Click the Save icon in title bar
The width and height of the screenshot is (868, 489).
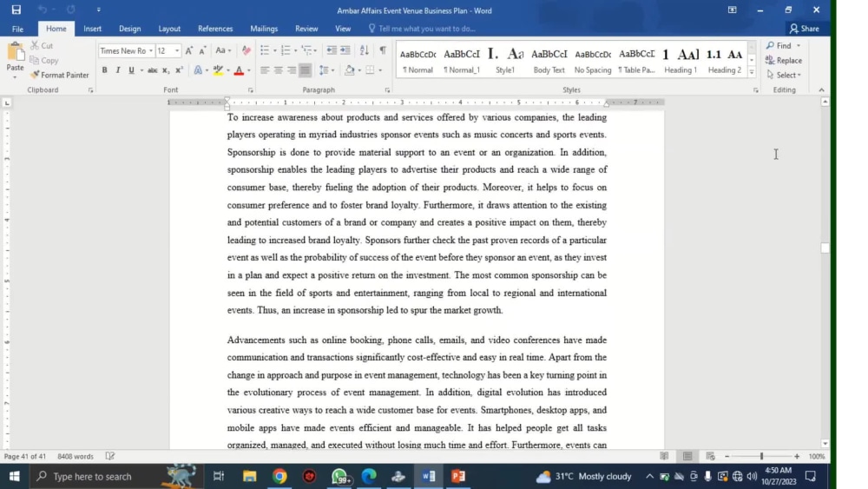16,10
